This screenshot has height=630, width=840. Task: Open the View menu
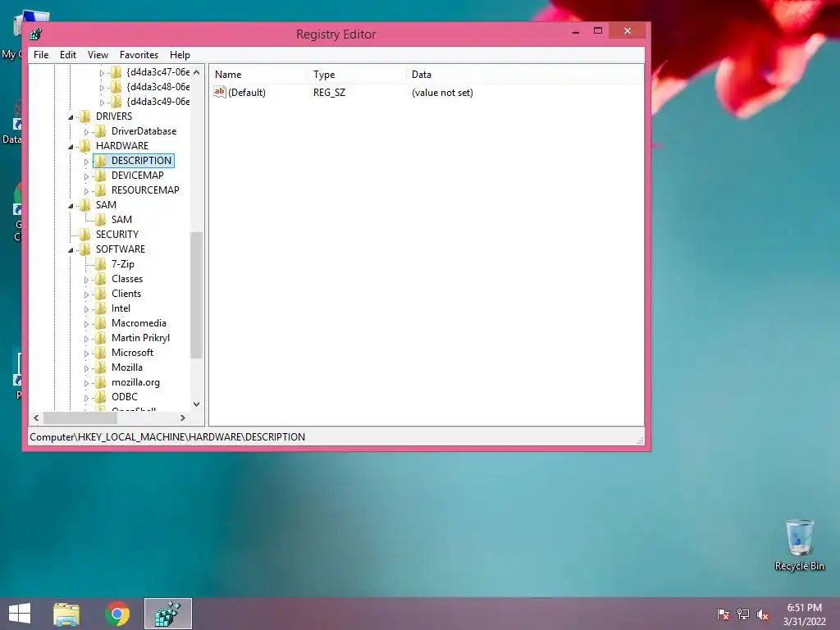(x=98, y=55)
